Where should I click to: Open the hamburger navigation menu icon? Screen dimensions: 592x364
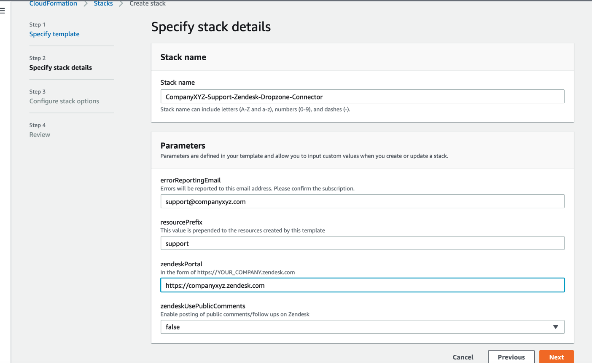(x=3, y=11)
